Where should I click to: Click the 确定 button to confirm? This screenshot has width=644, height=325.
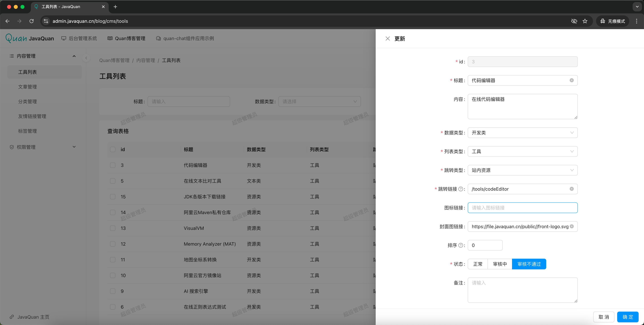[x=628, y=317]
